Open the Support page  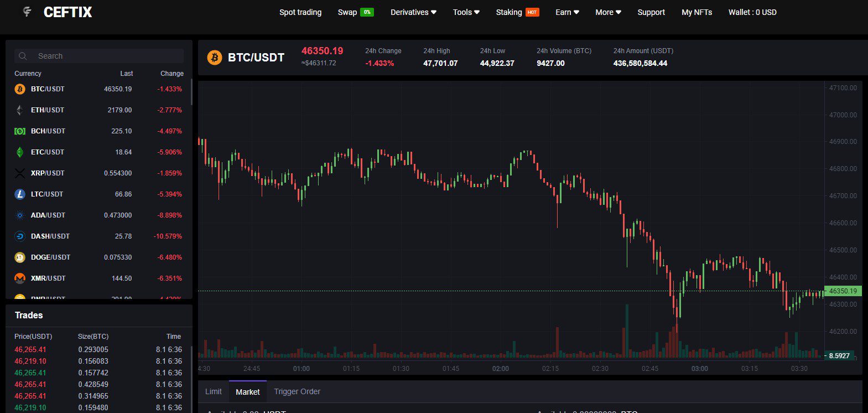tap(651, 12)
